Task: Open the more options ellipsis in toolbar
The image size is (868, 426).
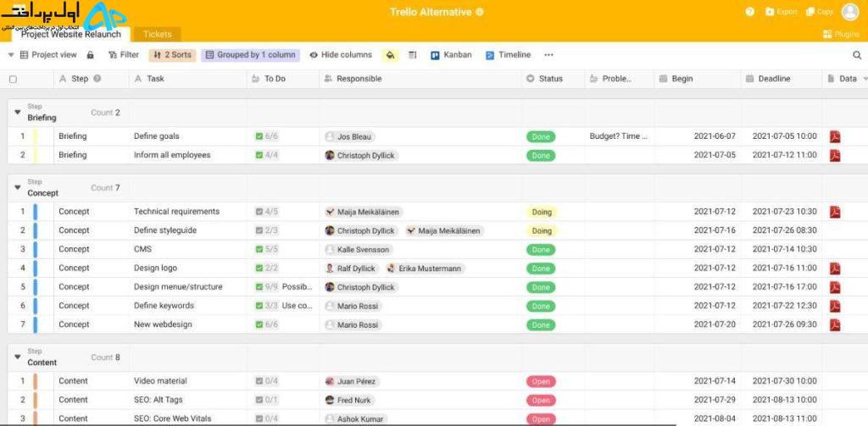Action: [x=548, y=55]
